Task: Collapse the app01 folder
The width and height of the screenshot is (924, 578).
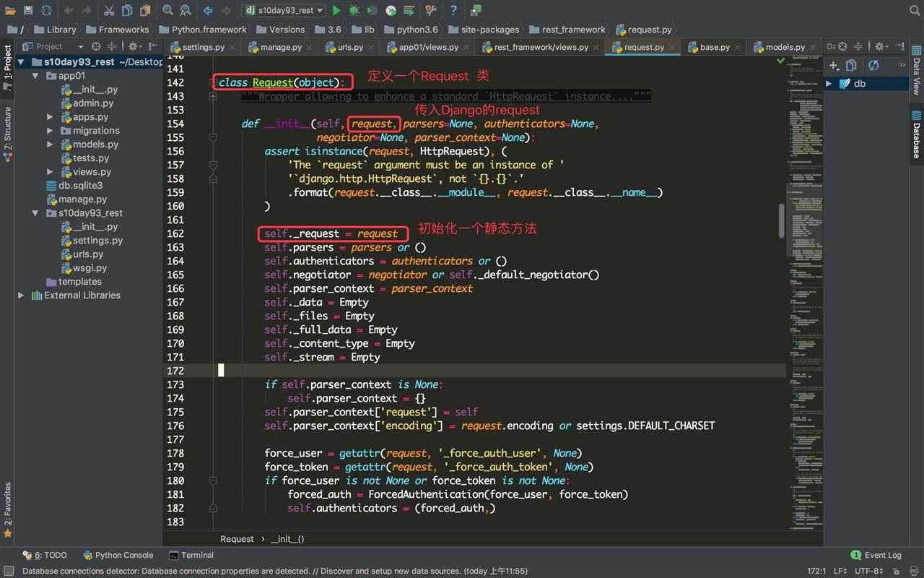Action: tap(35, 76)
